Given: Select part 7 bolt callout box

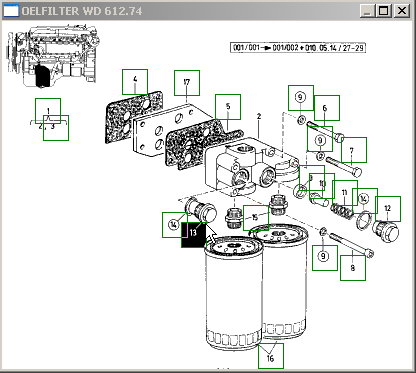Looking at the screenshot, I should coord(354,150).
